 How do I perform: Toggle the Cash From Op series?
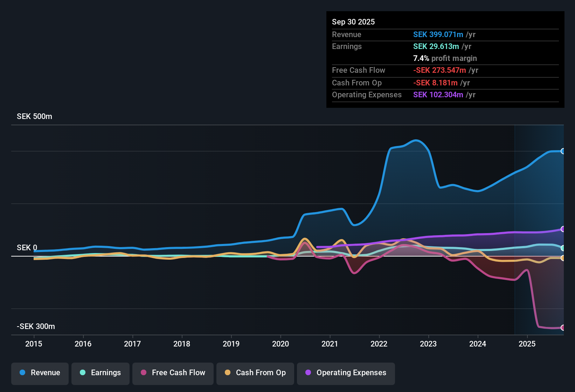click(255, 373)
